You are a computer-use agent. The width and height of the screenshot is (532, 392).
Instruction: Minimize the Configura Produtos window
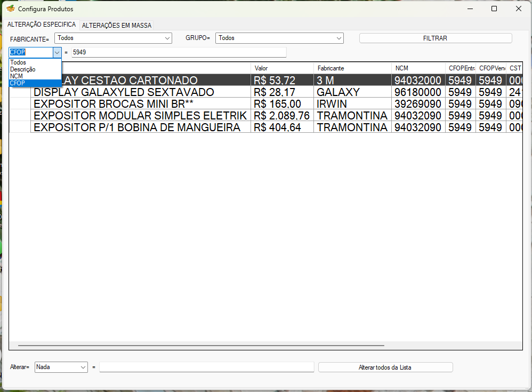point(470,9)
